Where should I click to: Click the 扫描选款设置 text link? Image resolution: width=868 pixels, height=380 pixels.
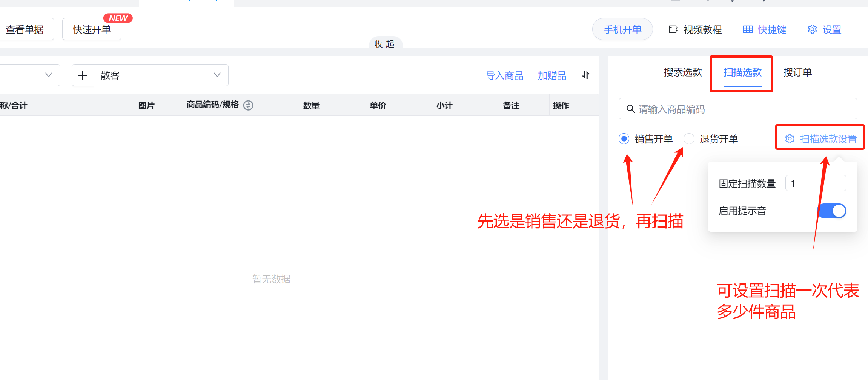(828, 139)
